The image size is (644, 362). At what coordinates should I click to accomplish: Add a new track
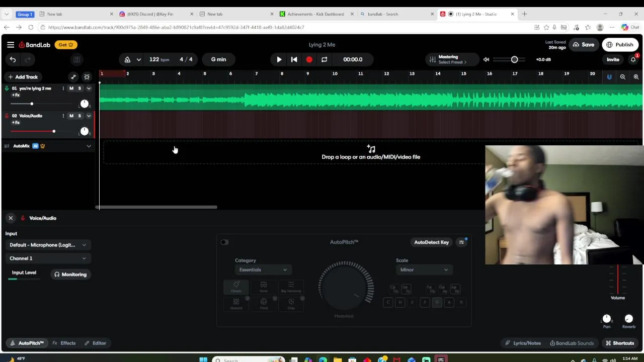[x=23, y=77]
